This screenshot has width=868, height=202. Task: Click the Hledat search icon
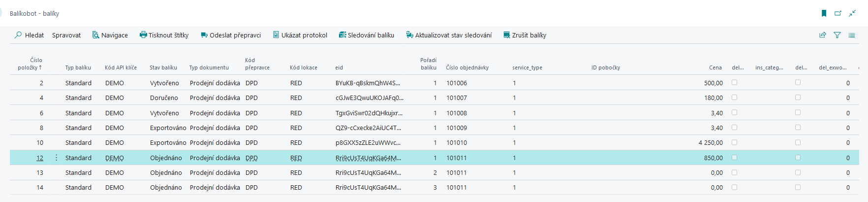point(18,35)
